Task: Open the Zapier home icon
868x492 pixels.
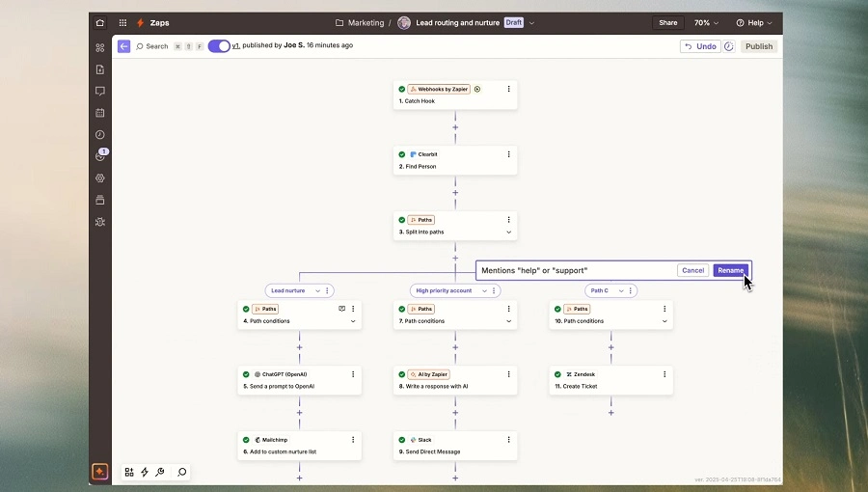Action: 99,23
